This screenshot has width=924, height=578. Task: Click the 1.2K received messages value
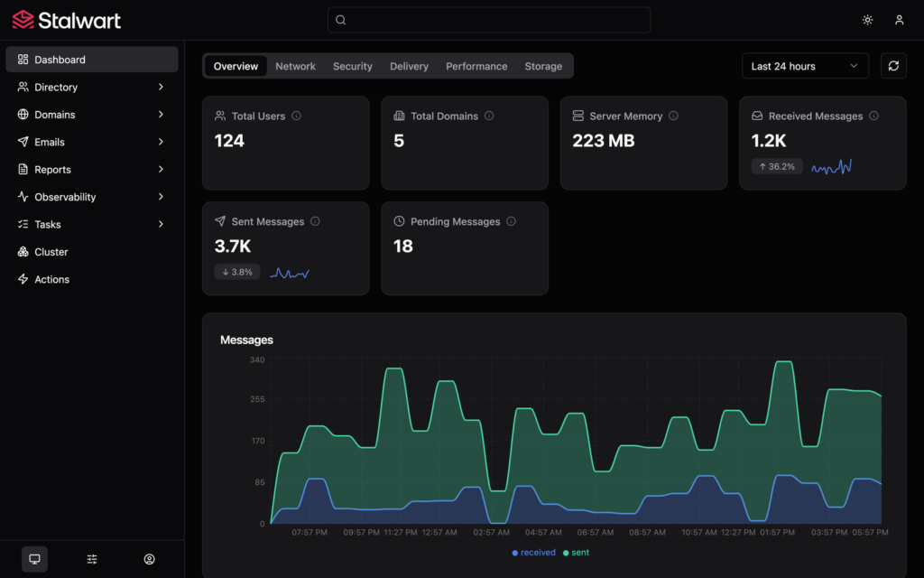769,140
